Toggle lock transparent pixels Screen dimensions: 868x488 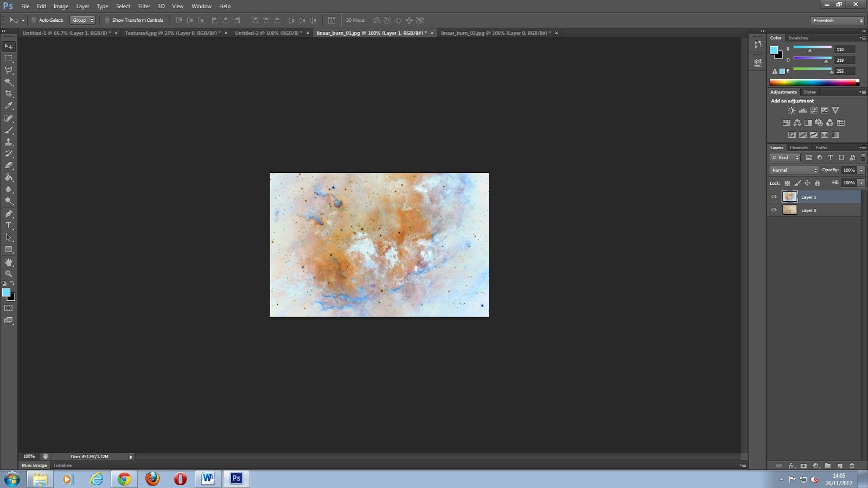tap(787, 183)
